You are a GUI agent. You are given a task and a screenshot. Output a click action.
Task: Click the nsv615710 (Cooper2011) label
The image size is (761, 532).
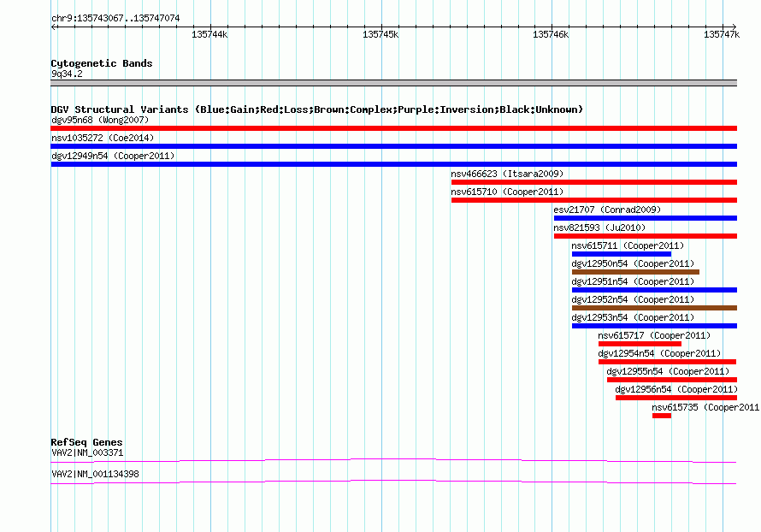(507, 192)
